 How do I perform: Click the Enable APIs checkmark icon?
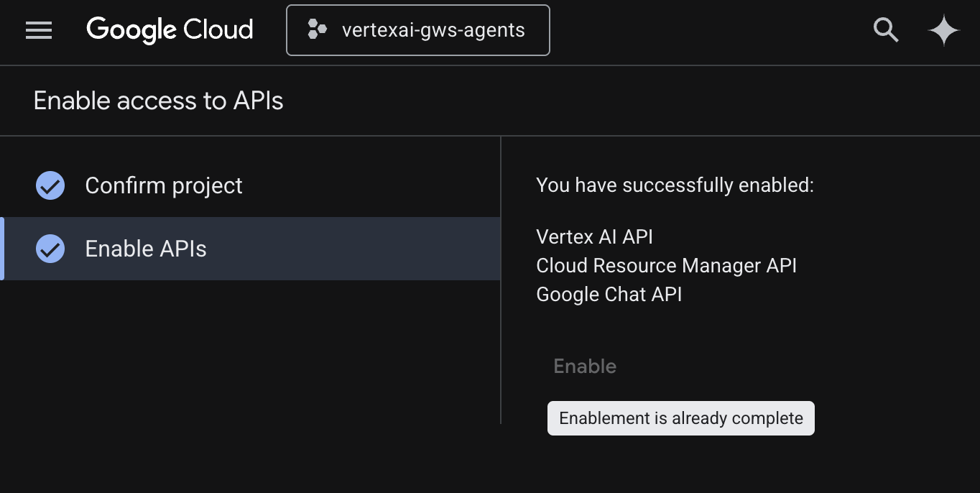(50, 249)
